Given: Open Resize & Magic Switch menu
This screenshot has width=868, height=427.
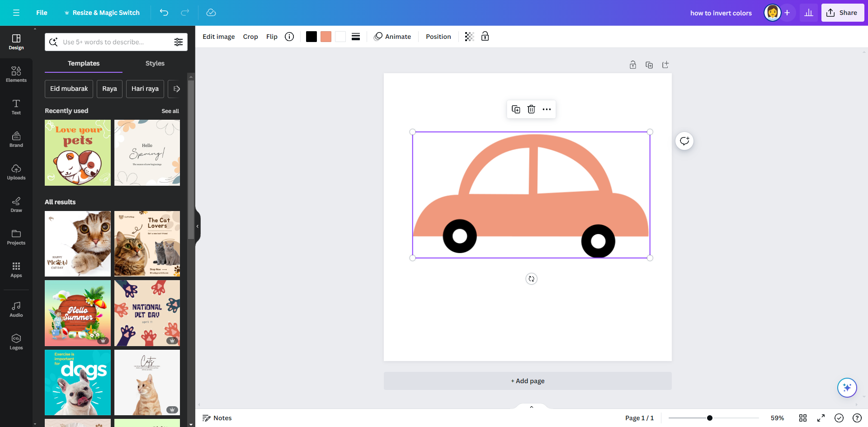Looking at the screenshot, I should tap(102, 13).
